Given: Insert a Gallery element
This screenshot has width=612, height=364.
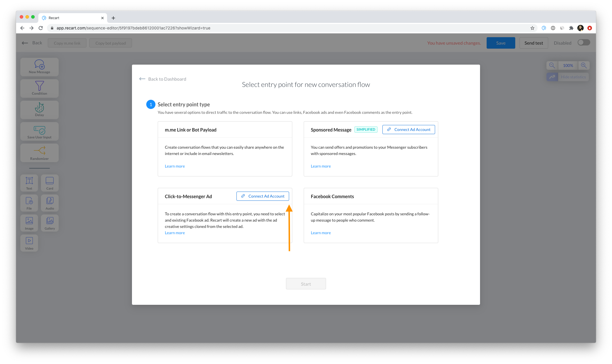Looking at the screenshot, I should pos(50,223).
